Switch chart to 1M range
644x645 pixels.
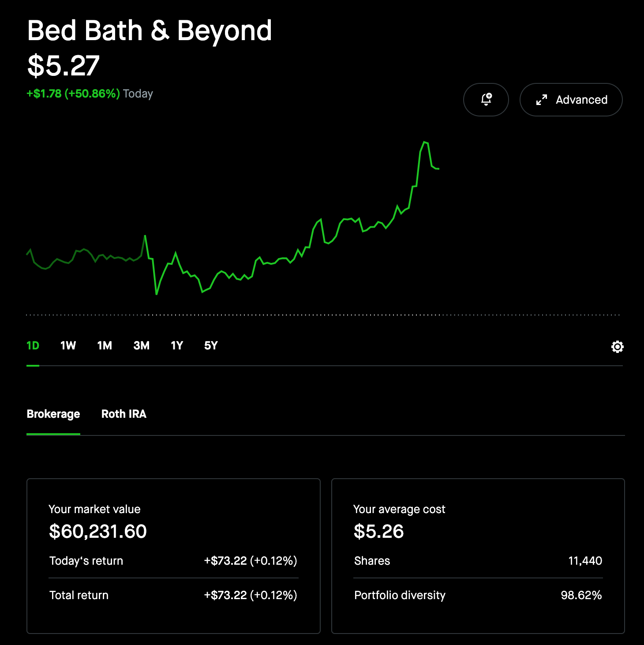tap(105, 345)
